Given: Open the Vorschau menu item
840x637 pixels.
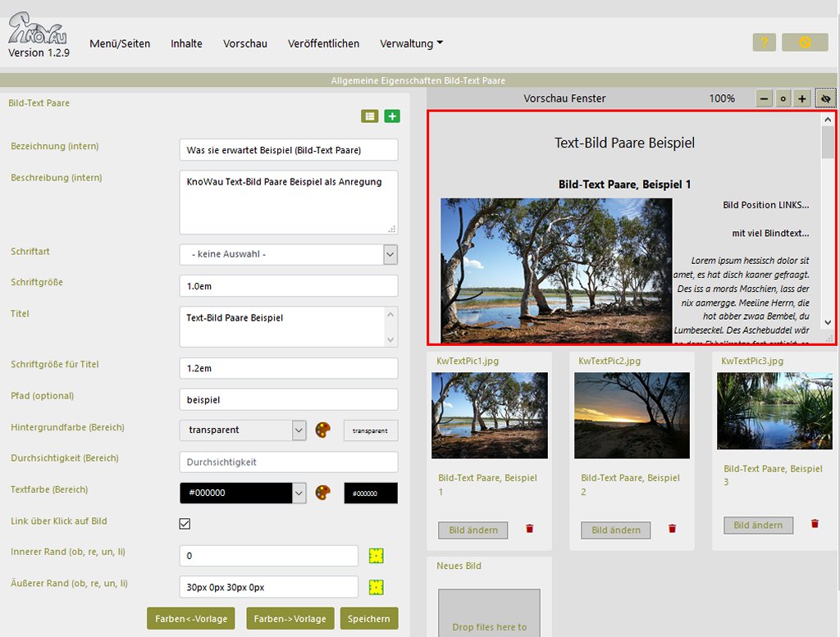Looking at the screenshot, I should (245, 43).
